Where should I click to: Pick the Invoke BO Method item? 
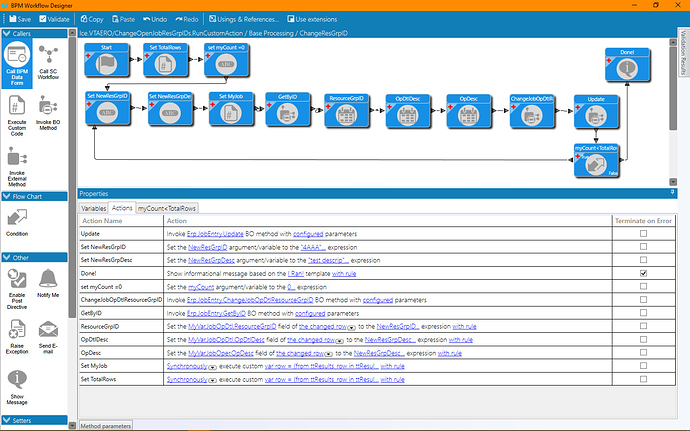pos(48,113)
